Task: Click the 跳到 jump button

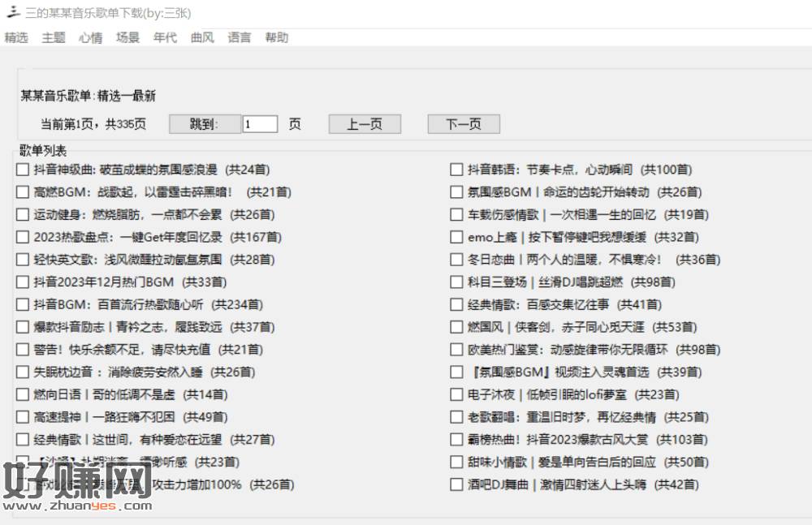Action: [x=205, y=124]
